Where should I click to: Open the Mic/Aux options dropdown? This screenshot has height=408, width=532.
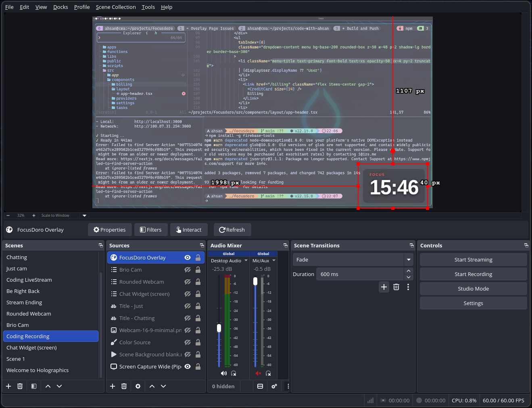pos(273,260)
